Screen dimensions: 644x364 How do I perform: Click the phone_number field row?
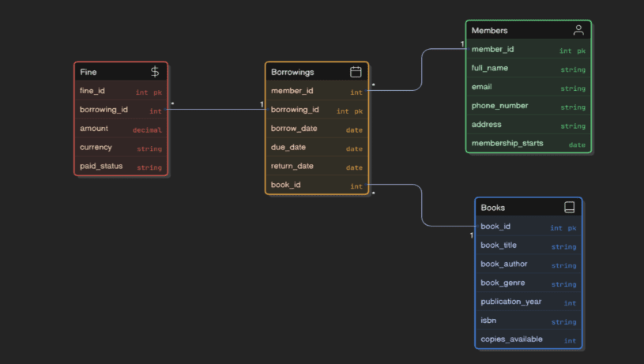[x=528, y=106]
